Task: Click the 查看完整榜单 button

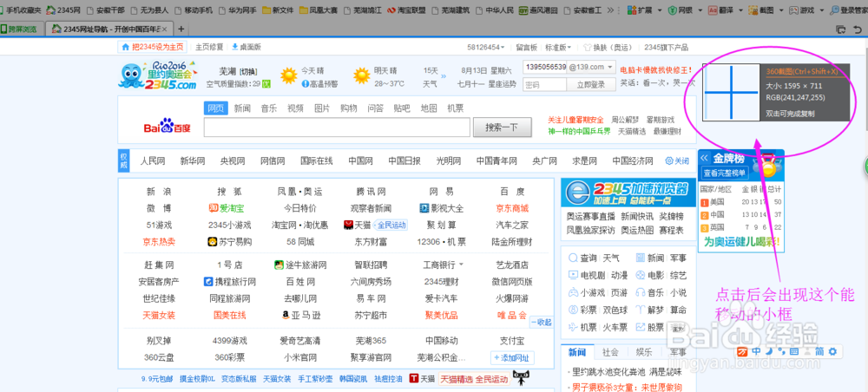Action: coord(725,173)
